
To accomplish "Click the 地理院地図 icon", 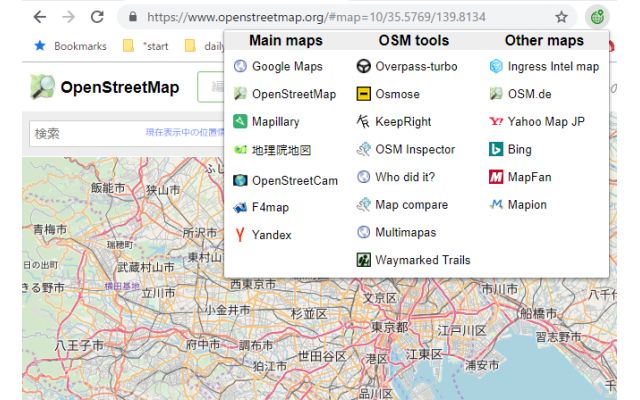I will 240,150.
